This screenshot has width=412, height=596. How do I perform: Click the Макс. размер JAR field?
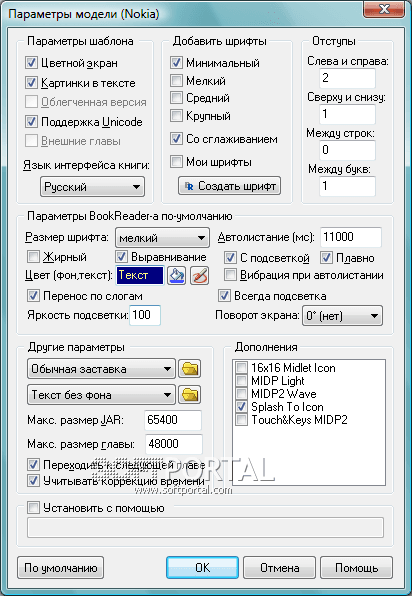pyautogui.click(x=173, y=420)
